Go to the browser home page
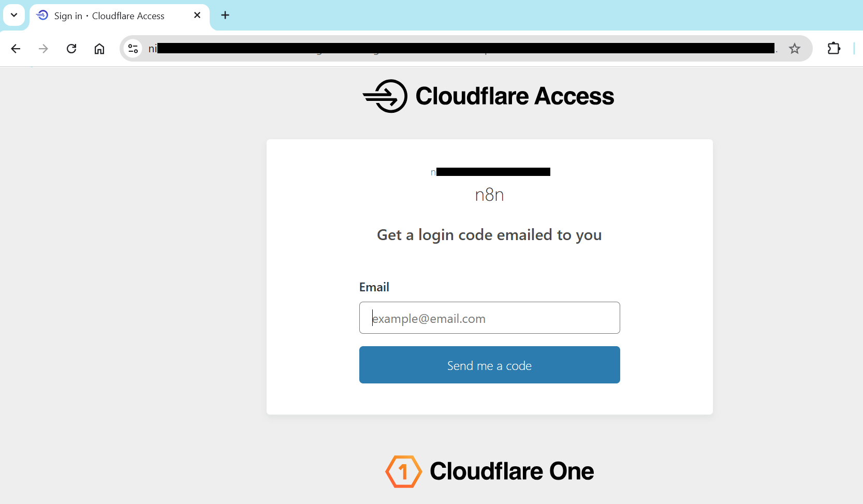Image resolution: width=863 pixels, height=504 pixels. 99,49
